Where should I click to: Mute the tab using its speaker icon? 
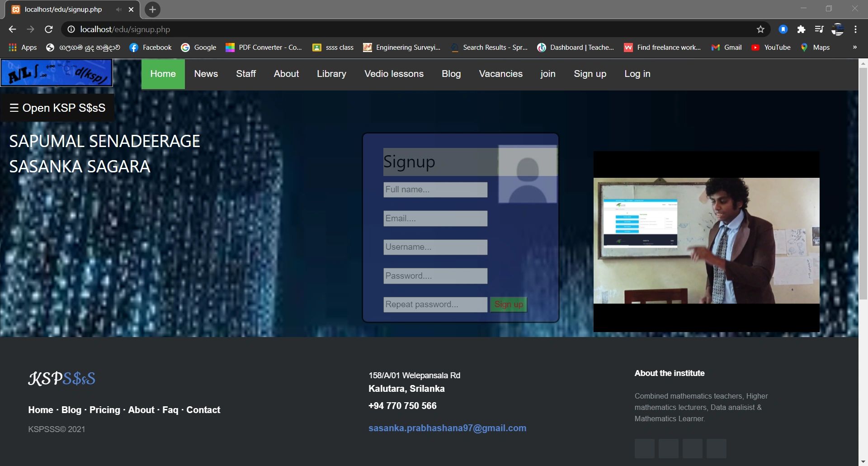tap(118, 10)
